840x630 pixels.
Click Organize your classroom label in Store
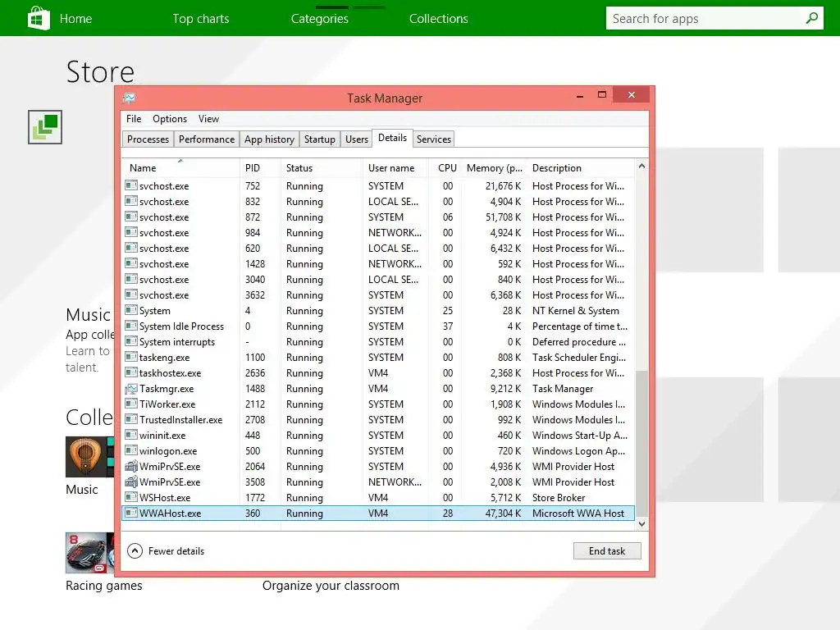331,586
